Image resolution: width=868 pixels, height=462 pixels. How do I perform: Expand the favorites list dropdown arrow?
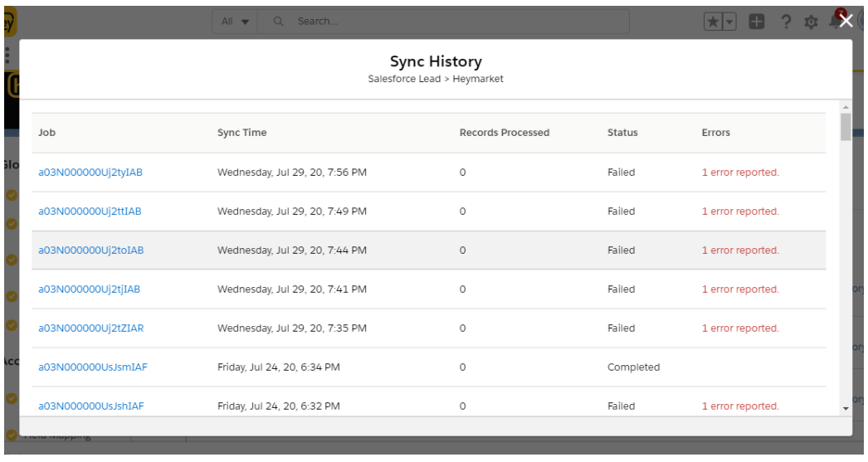(x=729, y=22)
